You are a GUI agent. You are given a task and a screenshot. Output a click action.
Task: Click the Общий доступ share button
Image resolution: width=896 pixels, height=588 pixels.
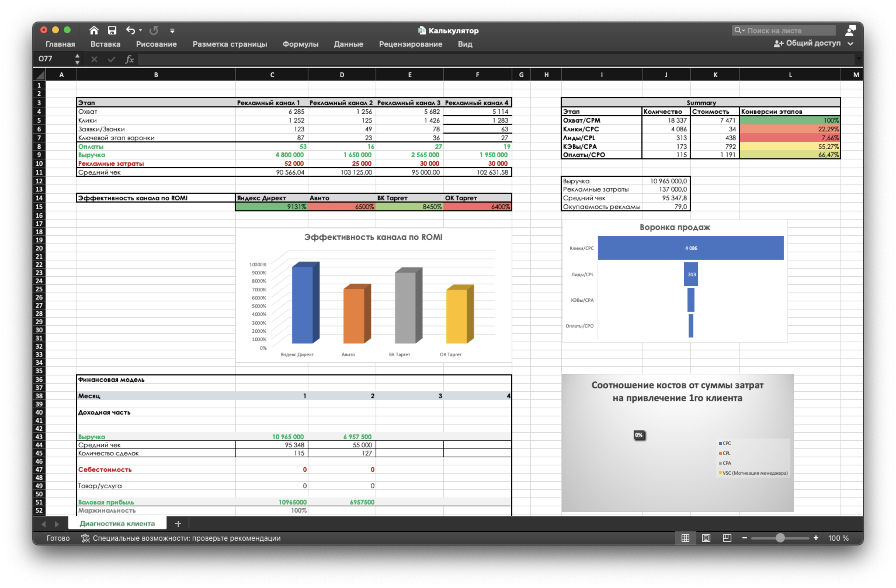[807, 44]
